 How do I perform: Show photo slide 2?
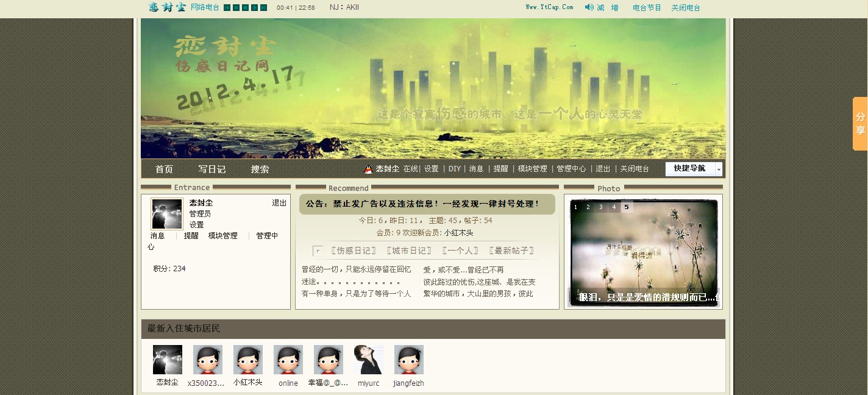pos(588,207)
